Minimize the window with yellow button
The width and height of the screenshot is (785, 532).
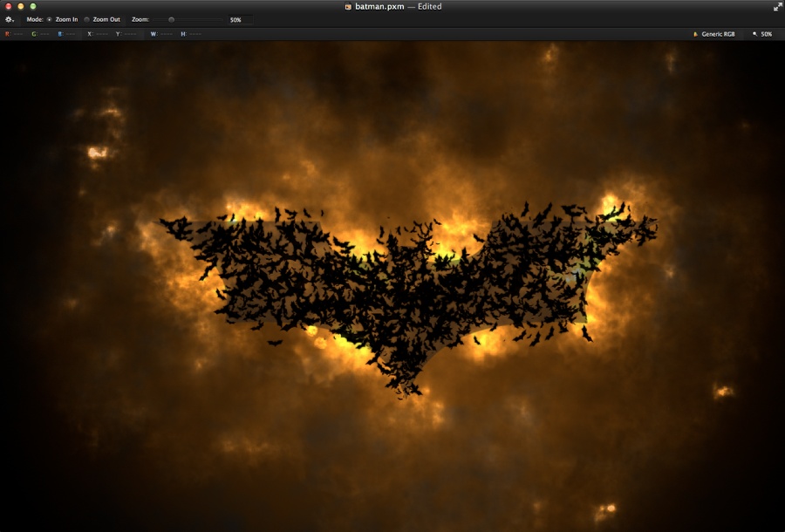[x=21, y=6]
